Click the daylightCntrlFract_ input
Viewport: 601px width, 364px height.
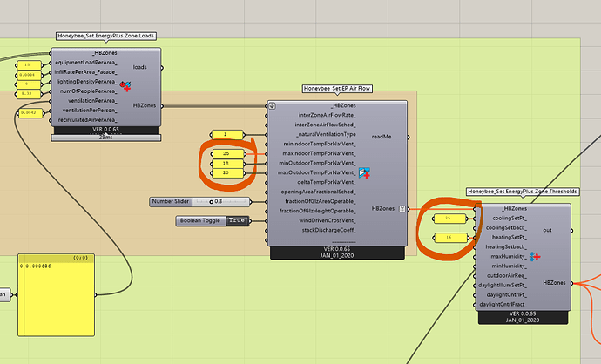[503, 305]
